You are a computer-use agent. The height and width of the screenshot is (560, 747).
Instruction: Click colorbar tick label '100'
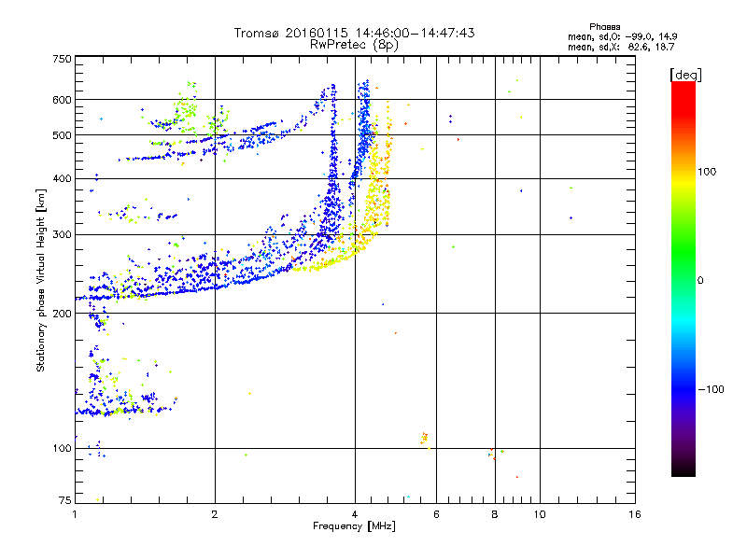point(707,172)
